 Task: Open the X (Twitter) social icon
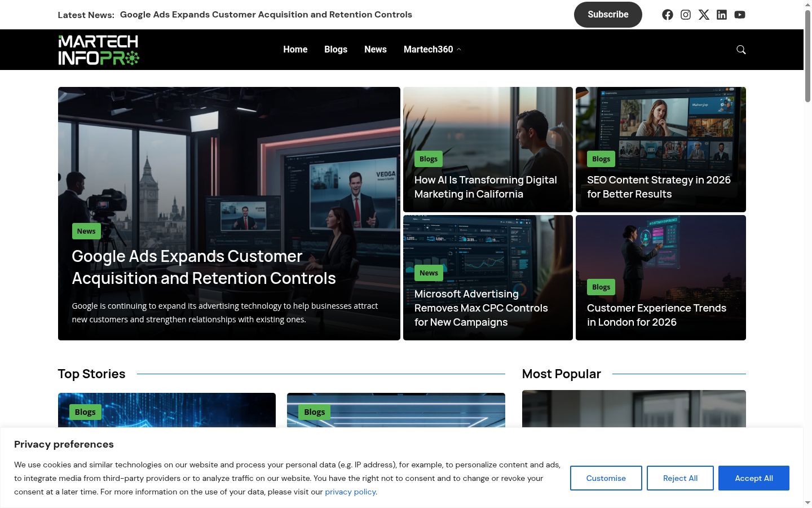point(704,15)
